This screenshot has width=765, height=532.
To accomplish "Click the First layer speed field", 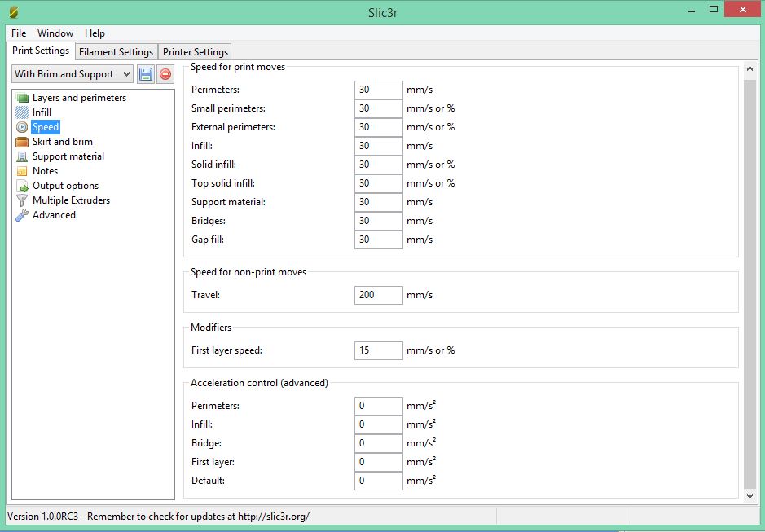I will coord(379,350).
